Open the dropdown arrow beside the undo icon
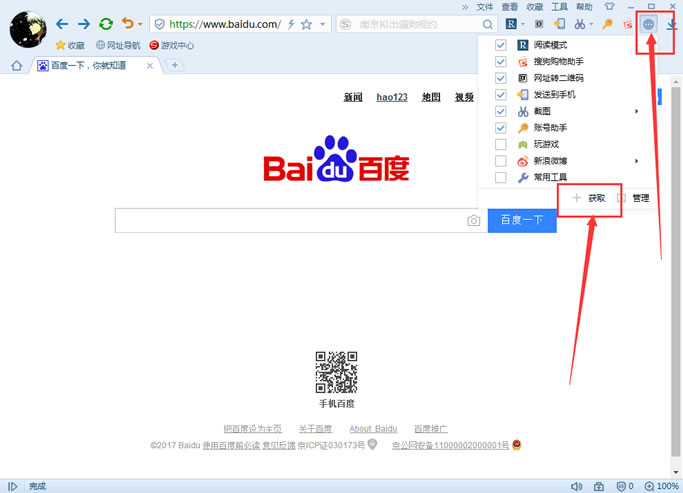Image resolution: width=683 pixels, height=493 pixels. pos(140,24)
